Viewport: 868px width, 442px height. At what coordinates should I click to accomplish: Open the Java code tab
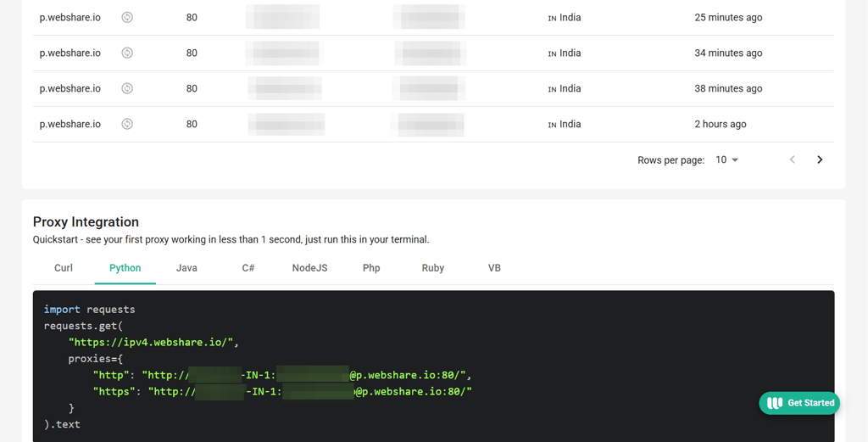point(186,268)
